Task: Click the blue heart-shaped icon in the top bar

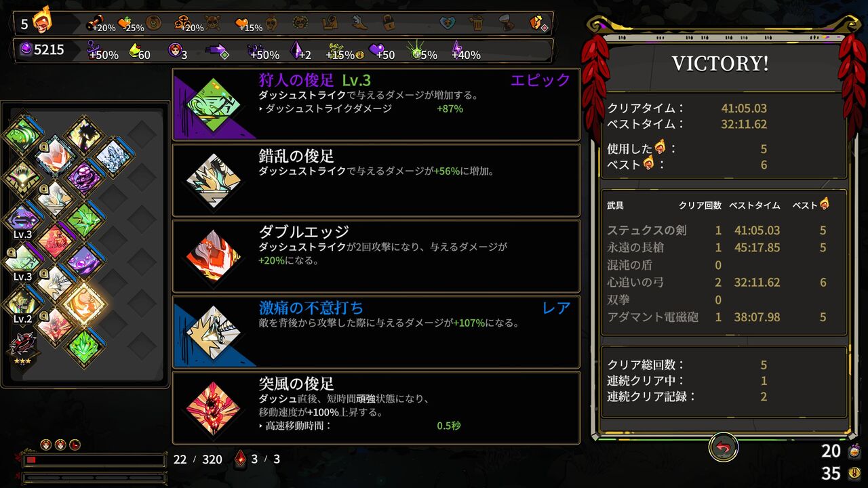Action: [447, 23]
